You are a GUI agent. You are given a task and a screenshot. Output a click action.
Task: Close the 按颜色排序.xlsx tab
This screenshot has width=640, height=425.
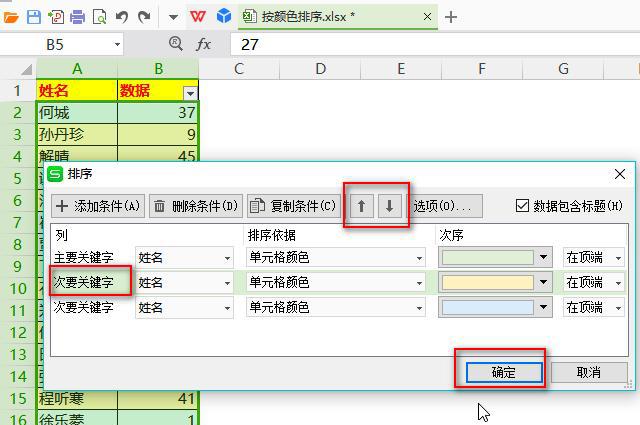[x=427, y=17]
